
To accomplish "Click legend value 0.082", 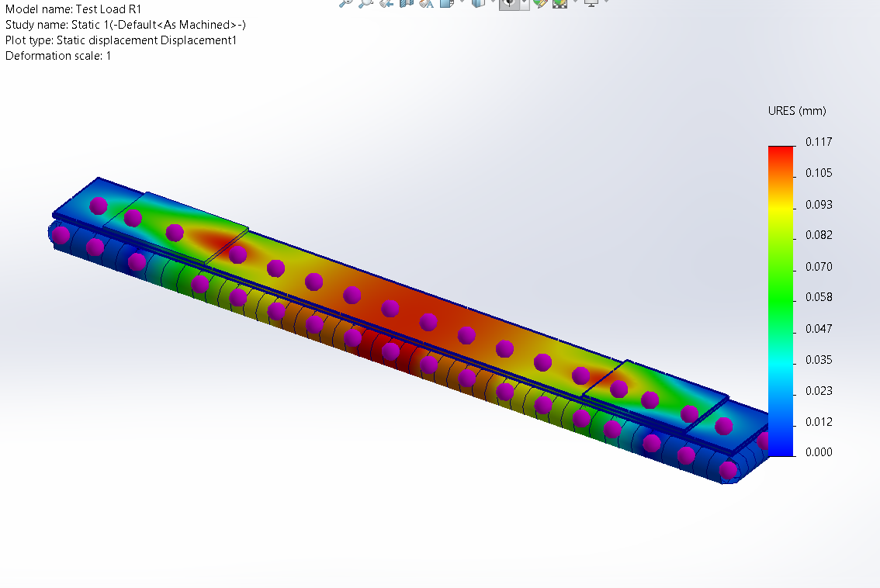I will pyautogui.click(x=819, y=235).
